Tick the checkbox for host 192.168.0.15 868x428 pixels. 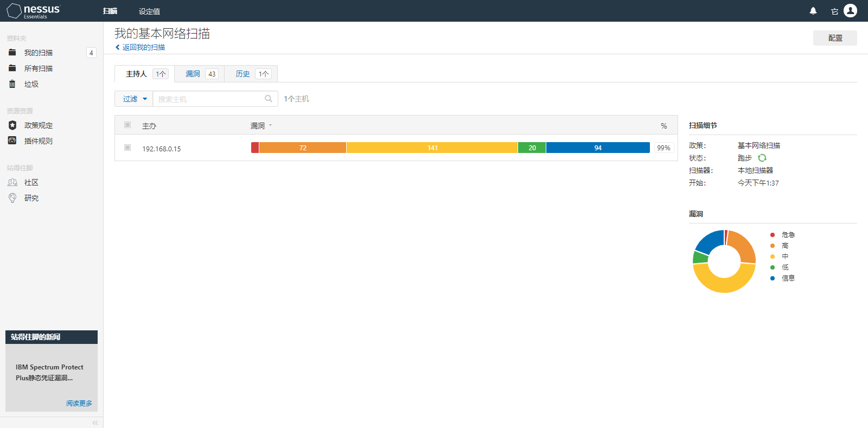click(x=127, y=148)
